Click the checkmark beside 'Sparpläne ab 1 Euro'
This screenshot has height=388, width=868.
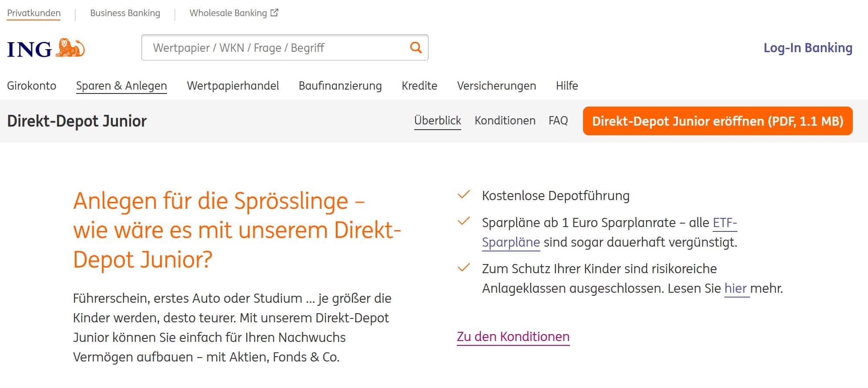pos(464,221)
